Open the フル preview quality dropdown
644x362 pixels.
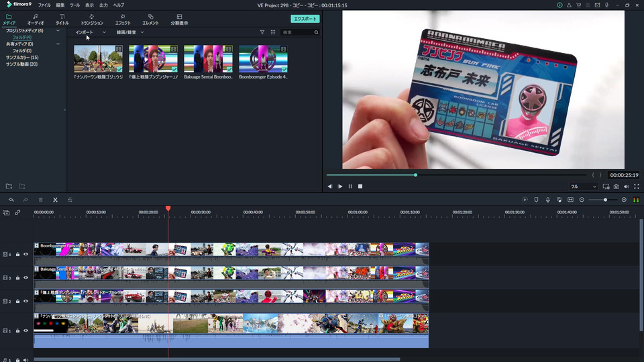583,187
